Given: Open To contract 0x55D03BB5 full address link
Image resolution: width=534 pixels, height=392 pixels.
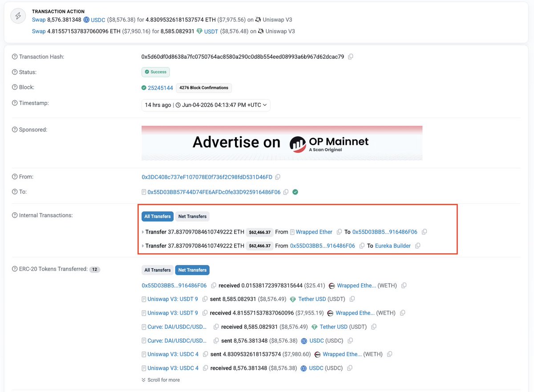Looking at the screenshot, I should [x=214, y=192].
